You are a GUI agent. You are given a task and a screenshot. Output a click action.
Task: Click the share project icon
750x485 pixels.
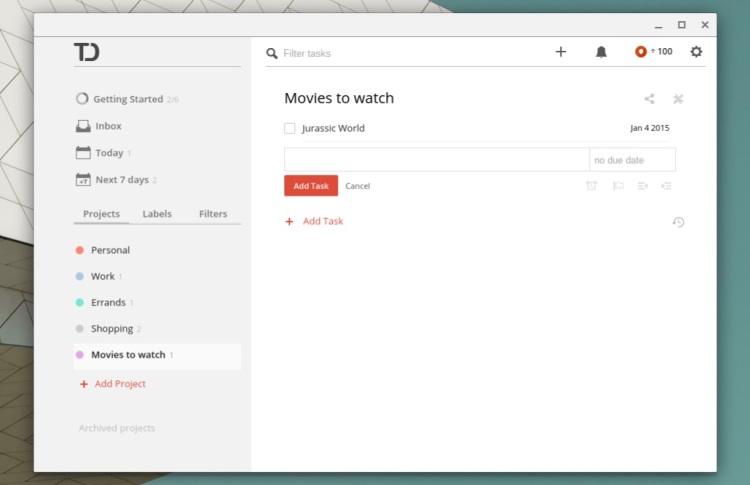(649, 99)
